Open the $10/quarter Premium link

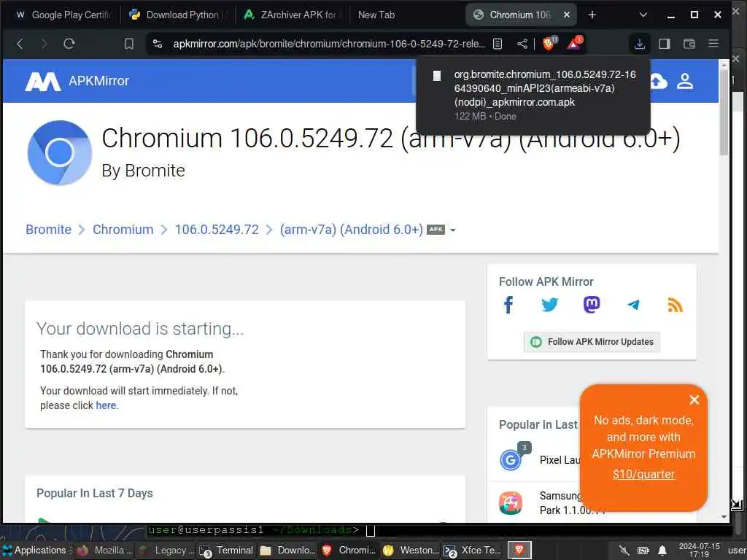point(643,474)
